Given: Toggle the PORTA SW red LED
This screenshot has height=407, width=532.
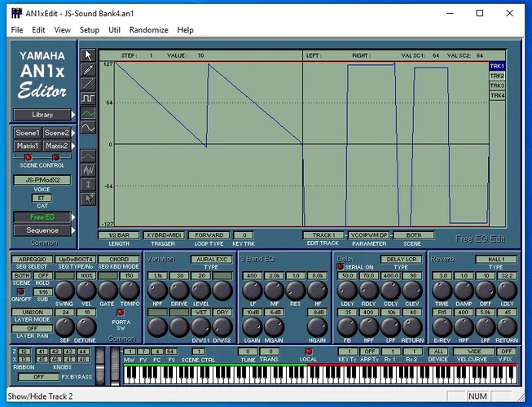Looking at the screenshot, I should click(121, 312).
